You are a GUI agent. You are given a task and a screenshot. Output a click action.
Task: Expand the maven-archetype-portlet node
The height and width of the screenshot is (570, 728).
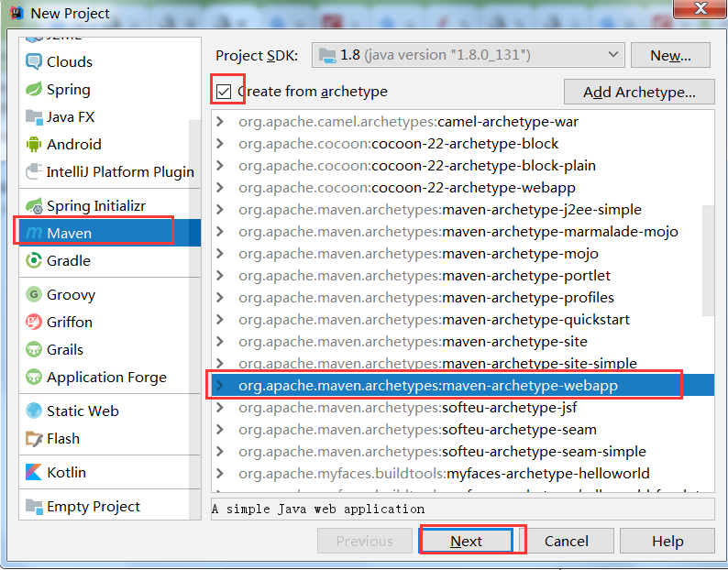click(x=220, y=275)
